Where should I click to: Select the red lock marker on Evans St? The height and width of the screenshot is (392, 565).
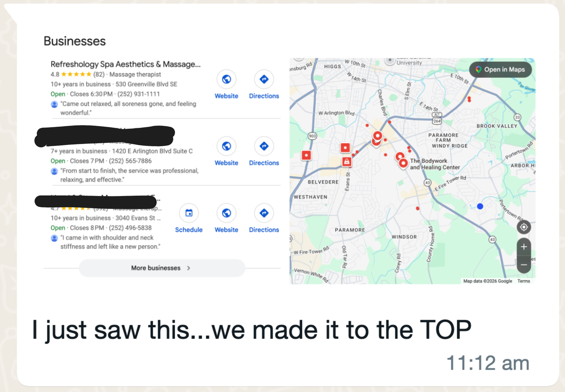click(347, 162)
